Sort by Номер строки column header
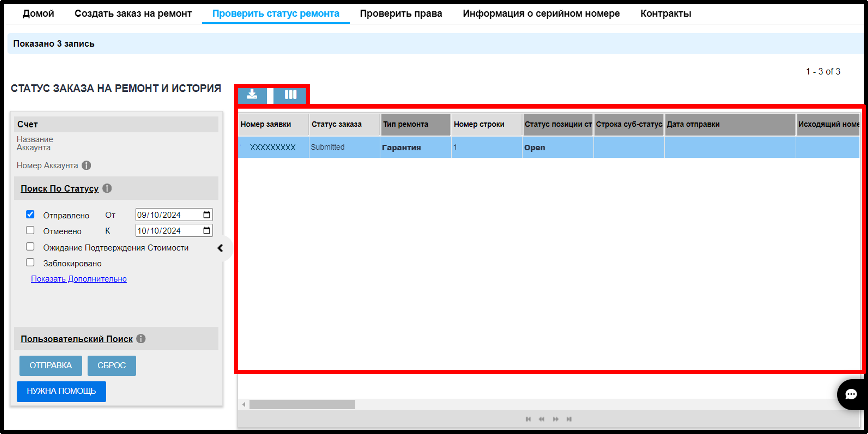Image resolution: width=868 pixels, height=434 pixels. tap(486, 124)
